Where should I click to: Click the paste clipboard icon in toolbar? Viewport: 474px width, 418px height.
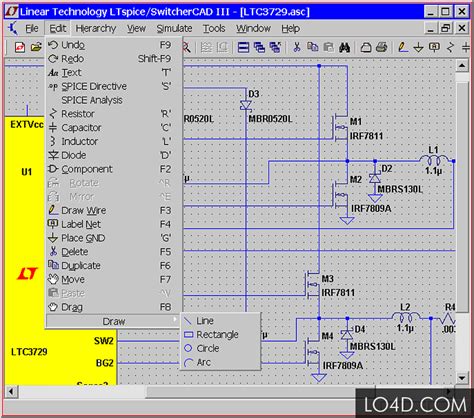coord(328,47)
